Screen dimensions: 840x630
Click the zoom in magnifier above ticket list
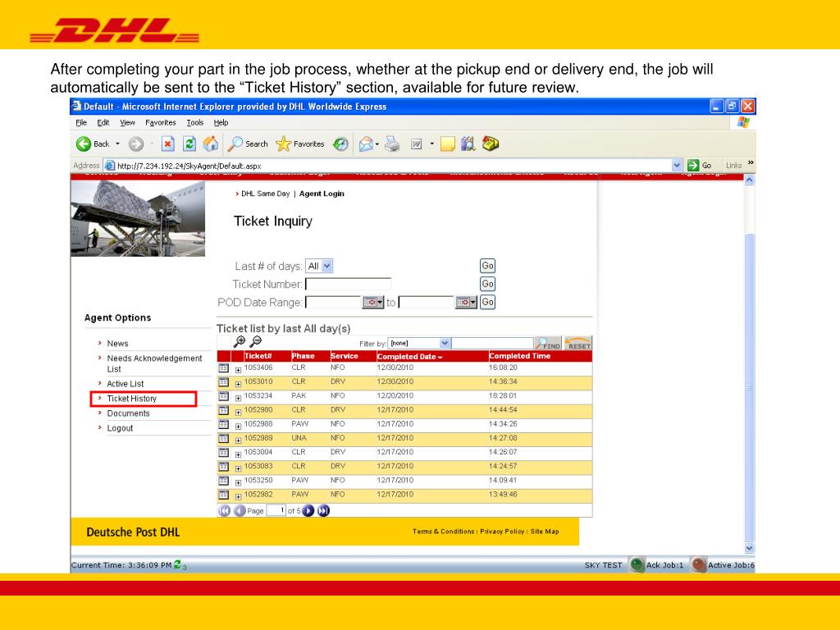click(239, 341)
